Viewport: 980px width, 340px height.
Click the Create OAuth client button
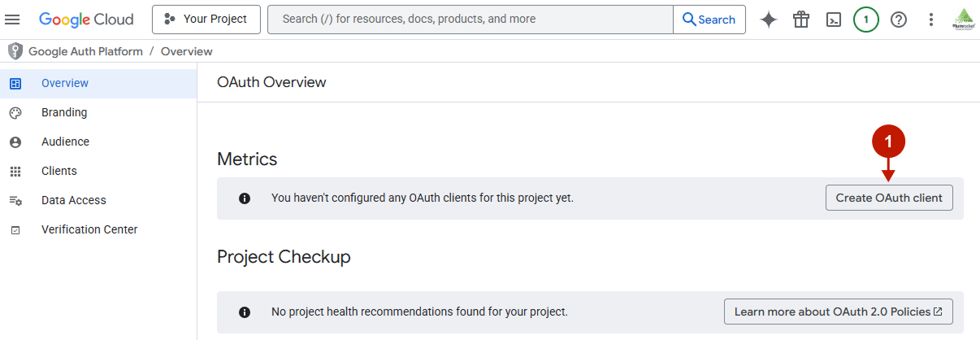point(889,198)
